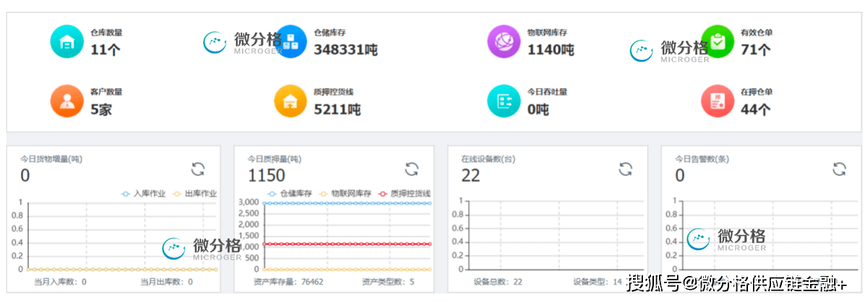
Task: Click the purple IoT inventory (物联网库存) icon
Action: [x=504, y=42]
